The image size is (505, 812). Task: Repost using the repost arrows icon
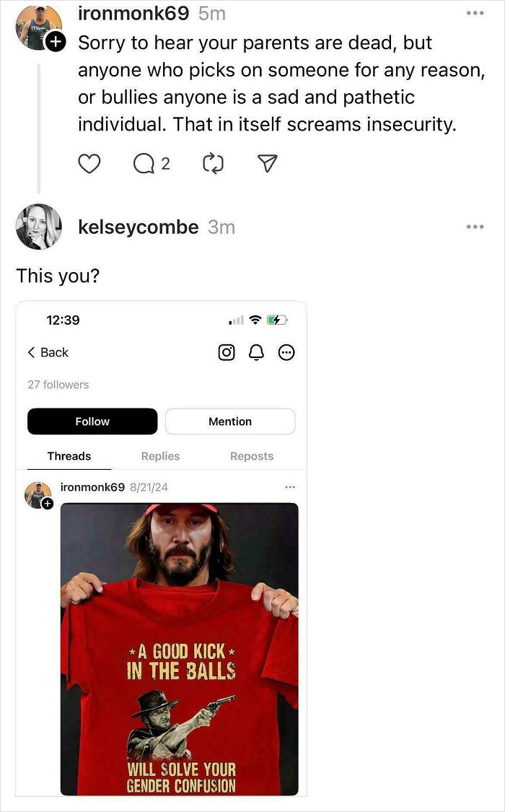(x=214, y=164)
